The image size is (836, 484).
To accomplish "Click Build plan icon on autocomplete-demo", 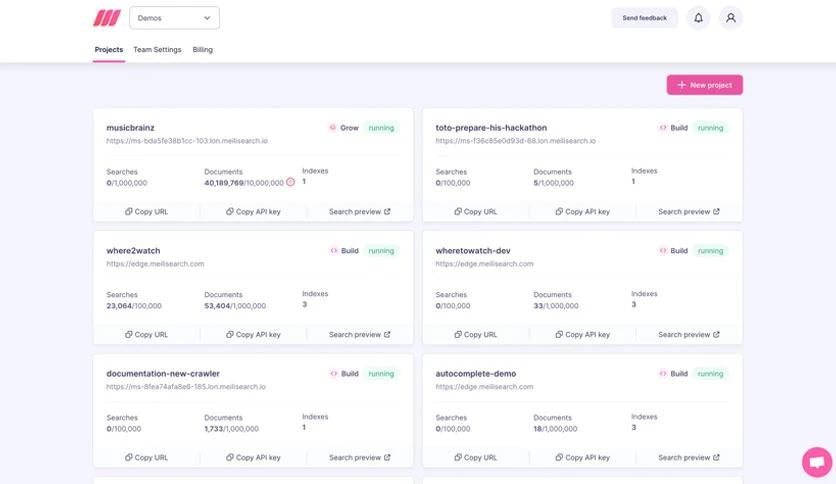I will tap(662, 374).
